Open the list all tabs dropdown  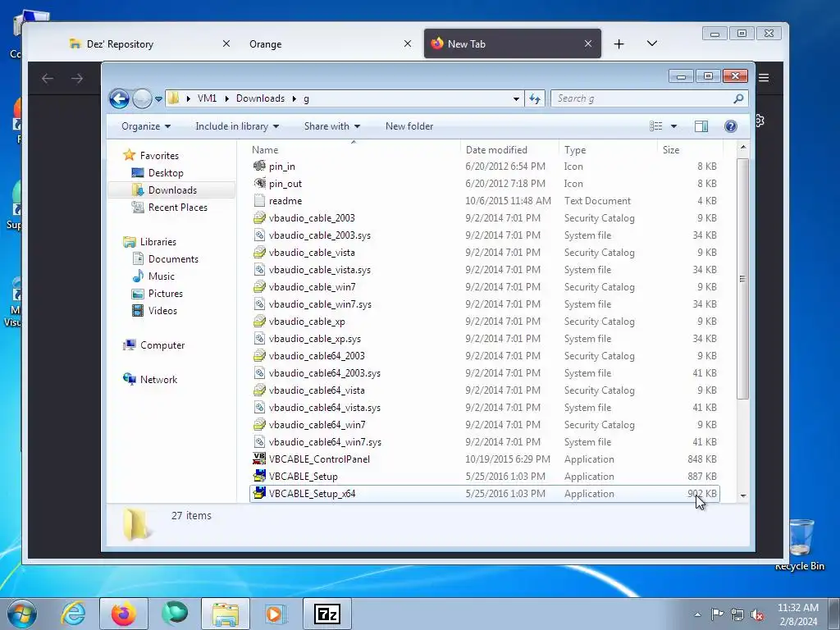point(652,44)
